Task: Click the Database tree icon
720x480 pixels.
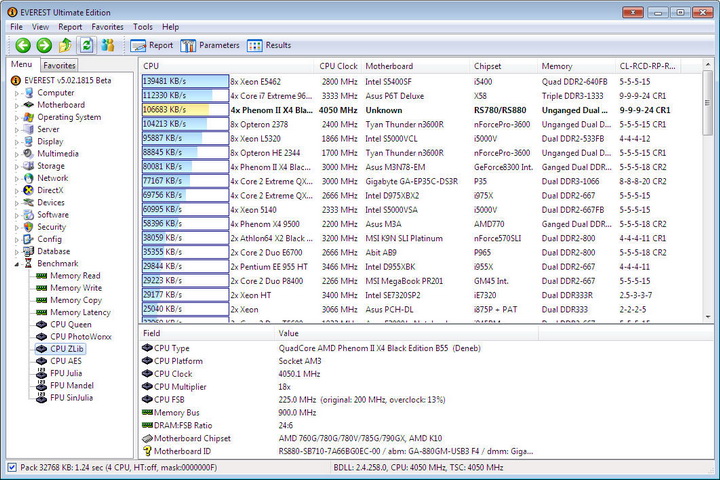Action: (x=29, y=251)
